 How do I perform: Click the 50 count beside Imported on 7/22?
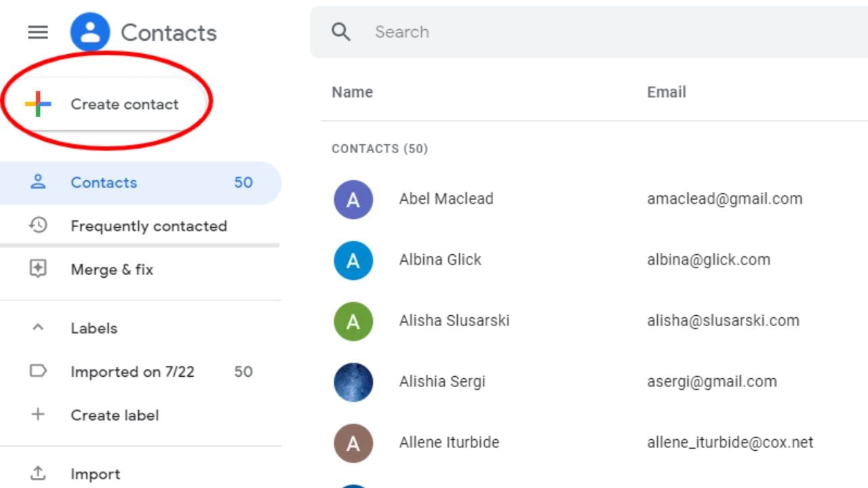click(243, 371)
